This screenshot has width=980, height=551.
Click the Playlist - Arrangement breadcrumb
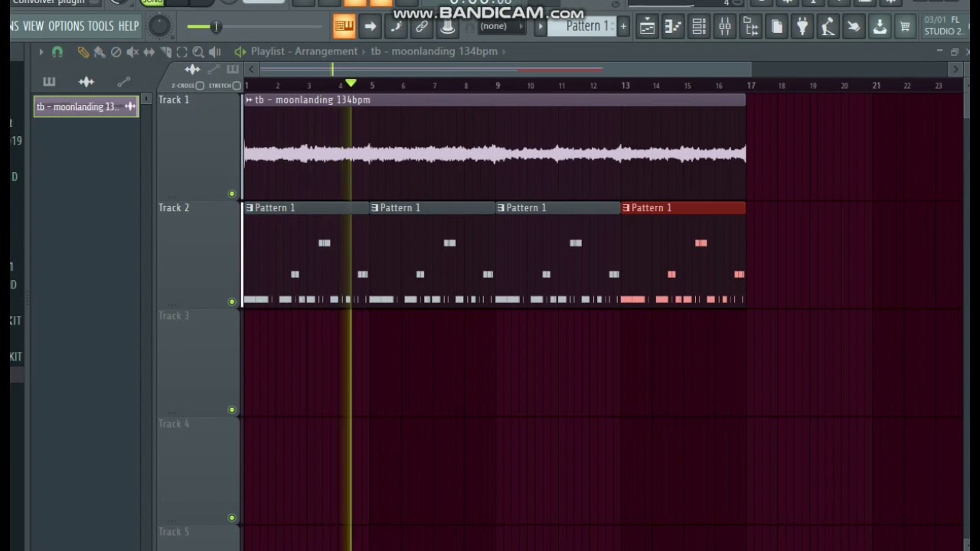[x=304, y=51]
